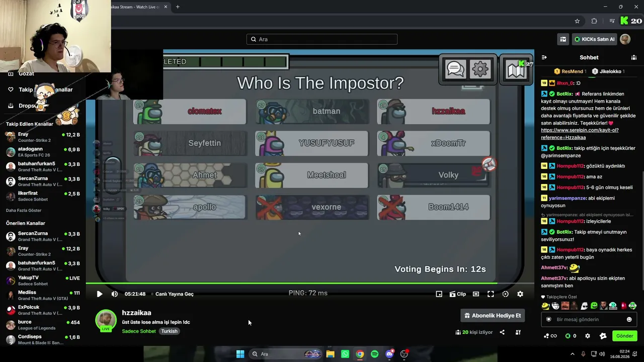
Task: Open atadogann's EA Sports FC 26 channel
Action: (42, 152)
